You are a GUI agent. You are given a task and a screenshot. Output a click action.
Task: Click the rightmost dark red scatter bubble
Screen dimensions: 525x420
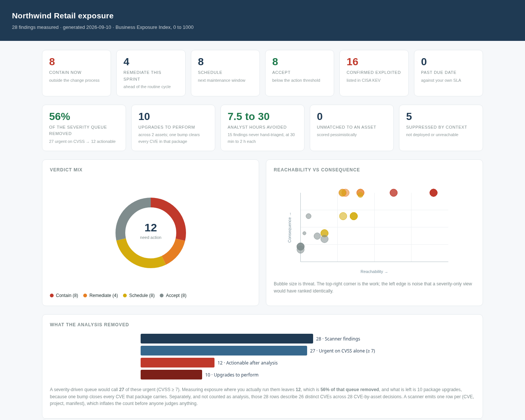(x=433, y=193)
